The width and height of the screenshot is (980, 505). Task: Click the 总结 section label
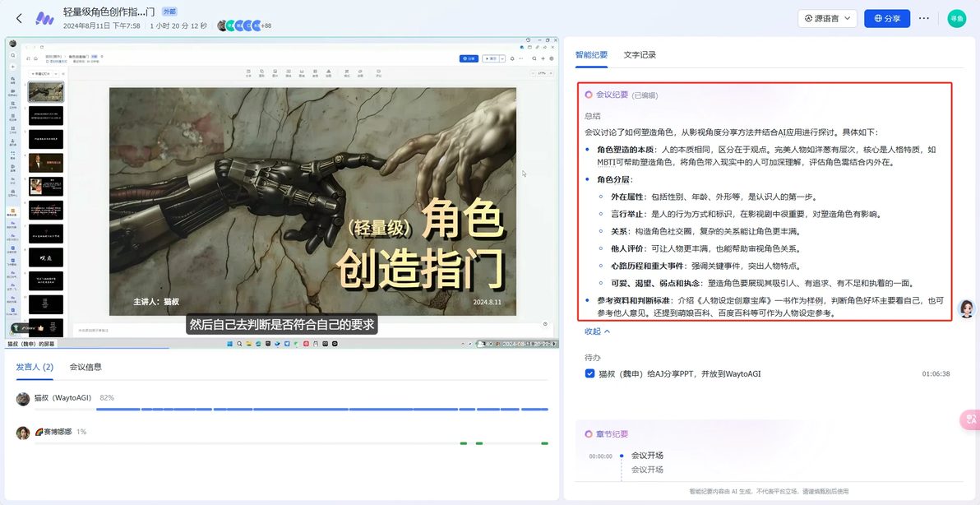pos(593,116)
